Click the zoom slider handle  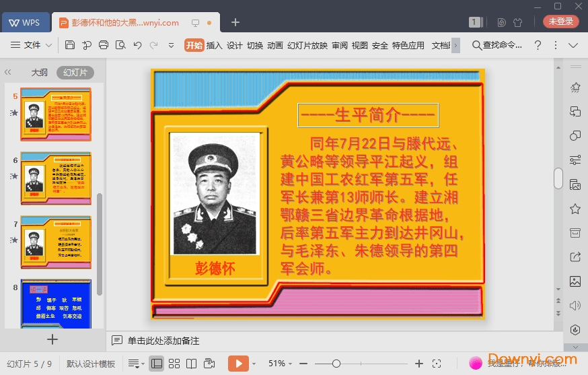click(336, 364)
